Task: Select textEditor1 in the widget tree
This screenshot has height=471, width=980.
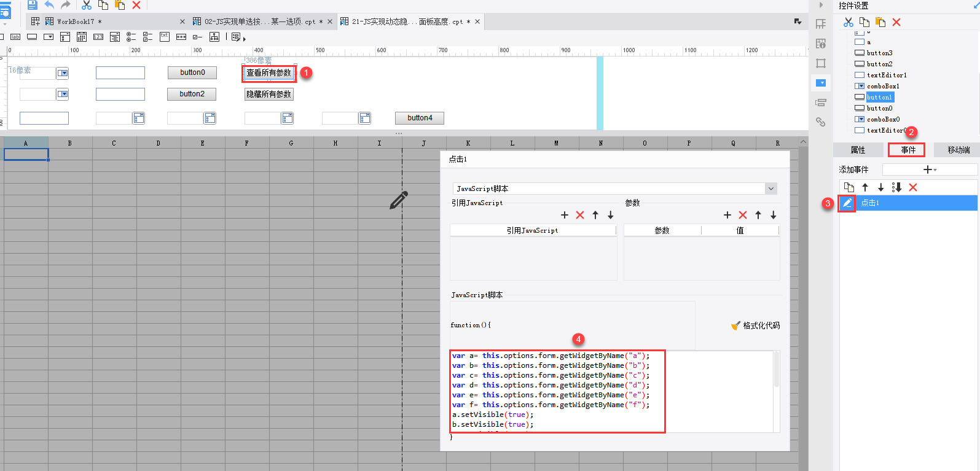Action: [x=887, y=75]
